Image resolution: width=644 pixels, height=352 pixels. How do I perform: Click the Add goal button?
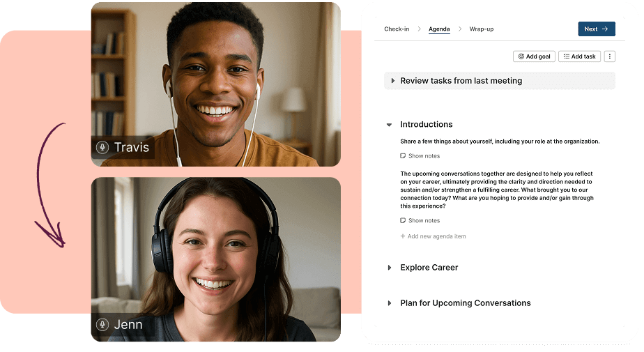534,56
